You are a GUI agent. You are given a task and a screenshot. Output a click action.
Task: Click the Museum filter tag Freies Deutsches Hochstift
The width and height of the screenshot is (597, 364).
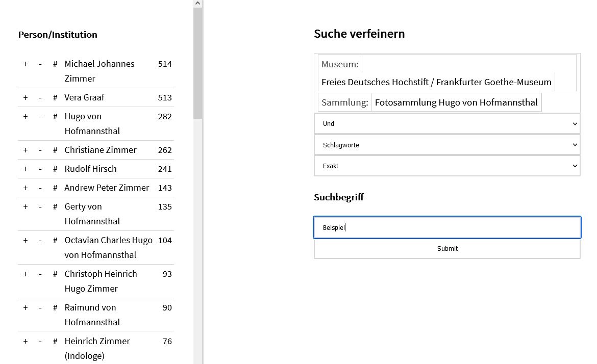(x=436, y=82)
